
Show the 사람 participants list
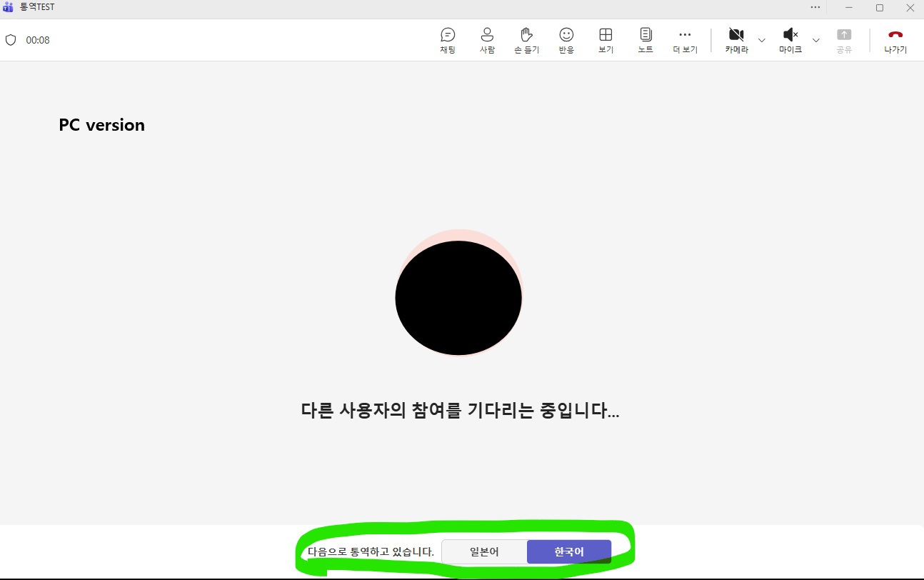click(487, 41)
